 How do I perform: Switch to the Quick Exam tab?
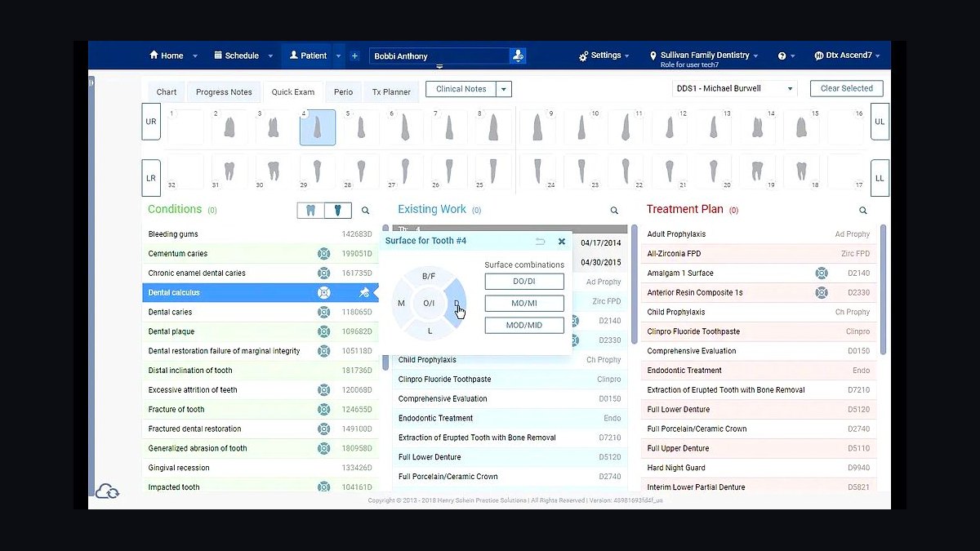pos(293,91)
